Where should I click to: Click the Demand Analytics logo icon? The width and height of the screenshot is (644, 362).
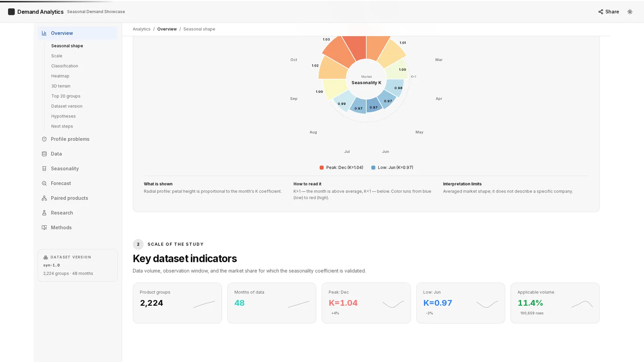(x=11, y=12)
